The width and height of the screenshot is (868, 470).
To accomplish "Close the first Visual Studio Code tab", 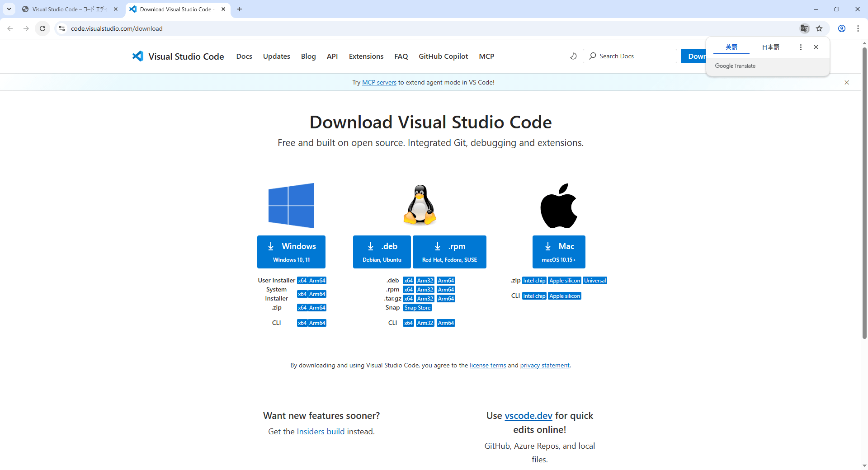I will click(x=116, y=9).
